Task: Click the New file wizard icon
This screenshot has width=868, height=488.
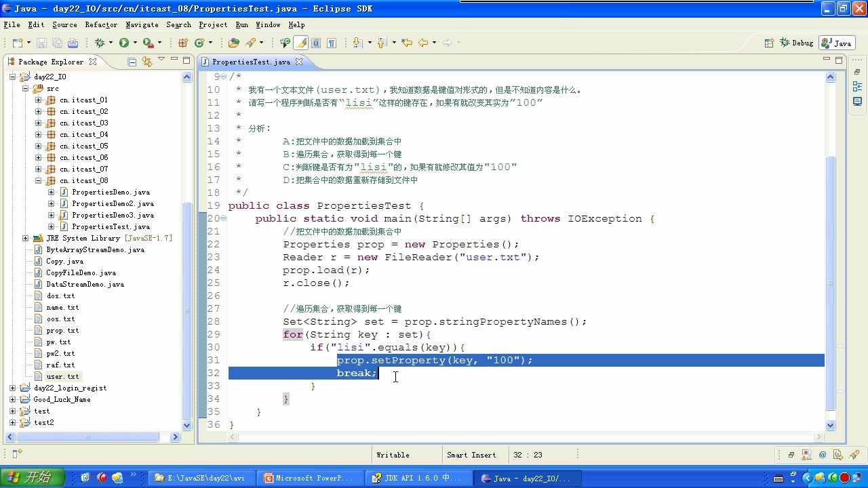Action: [x=17, y=43]
